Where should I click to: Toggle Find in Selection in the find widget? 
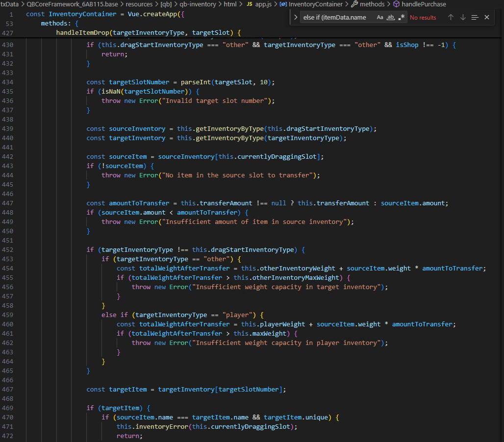click(475, 17)
